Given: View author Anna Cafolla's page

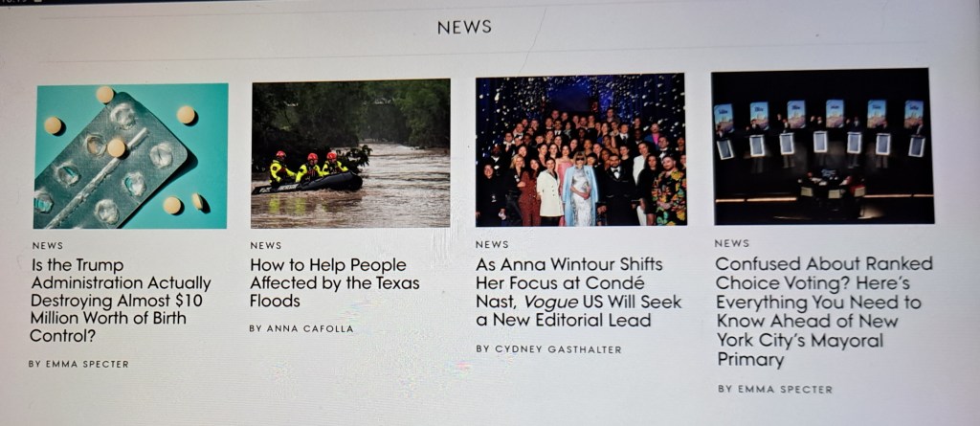Looking at the screenshot, I should click(x=301, y=328).
